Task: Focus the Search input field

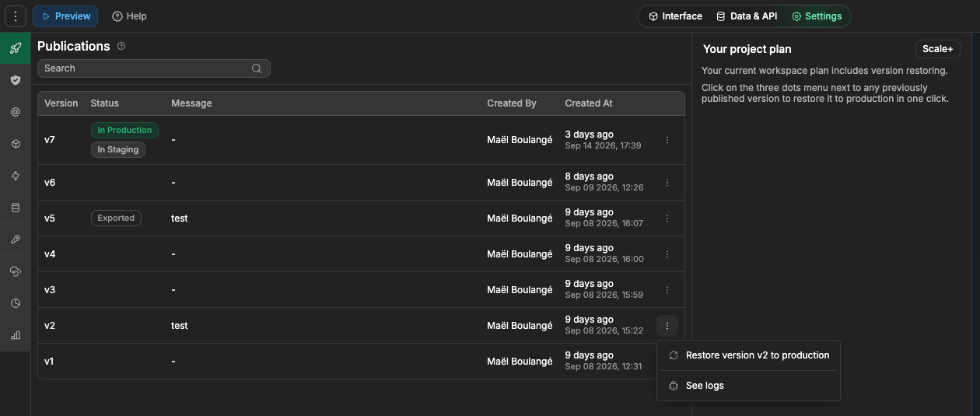Action: (153, 68)
